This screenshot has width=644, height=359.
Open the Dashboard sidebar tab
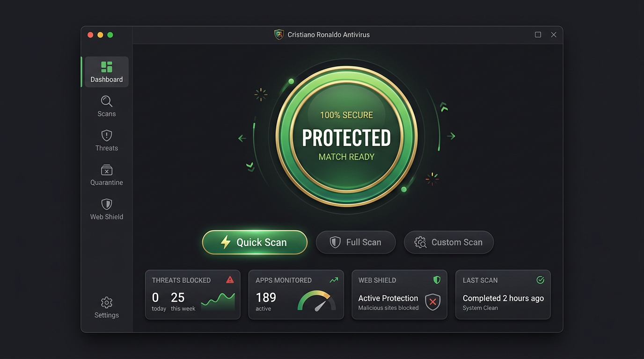[x=107, y=72]
